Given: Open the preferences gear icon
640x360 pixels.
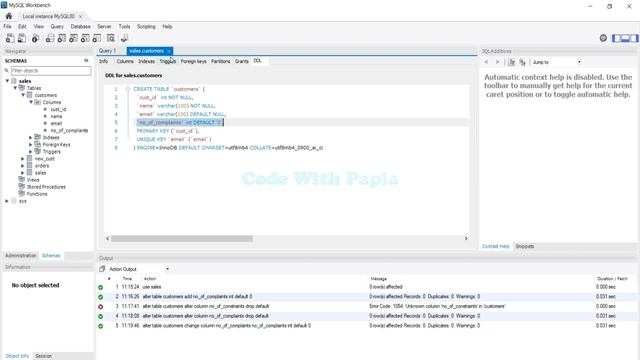Looking at the screenshot, I should click(x=603, y=38).
